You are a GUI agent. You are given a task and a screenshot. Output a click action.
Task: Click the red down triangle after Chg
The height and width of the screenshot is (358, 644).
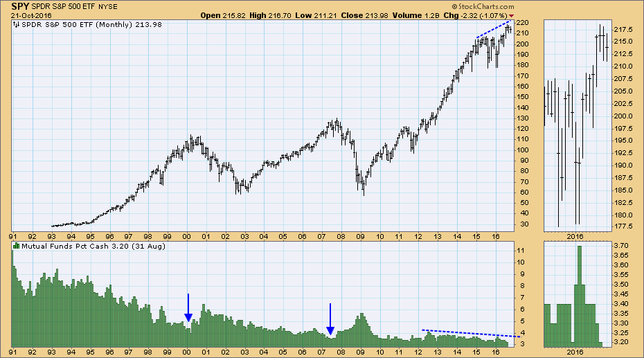511,16
